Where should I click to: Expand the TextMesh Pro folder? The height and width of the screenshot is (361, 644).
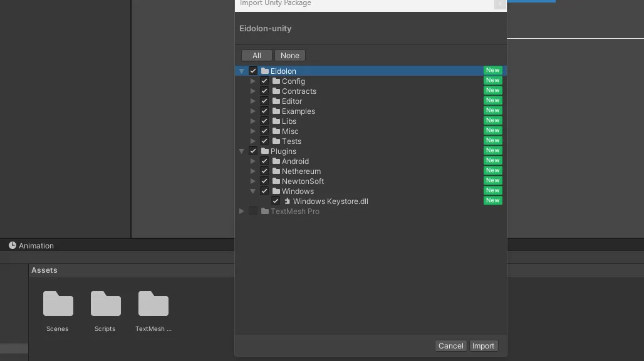pyautogui.click(x=242, y=211)
